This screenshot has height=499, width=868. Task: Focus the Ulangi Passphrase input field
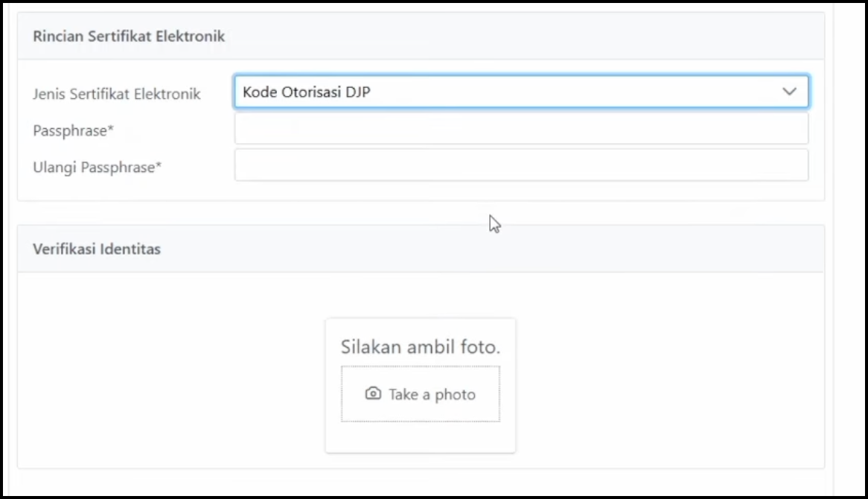pos(521,165)
